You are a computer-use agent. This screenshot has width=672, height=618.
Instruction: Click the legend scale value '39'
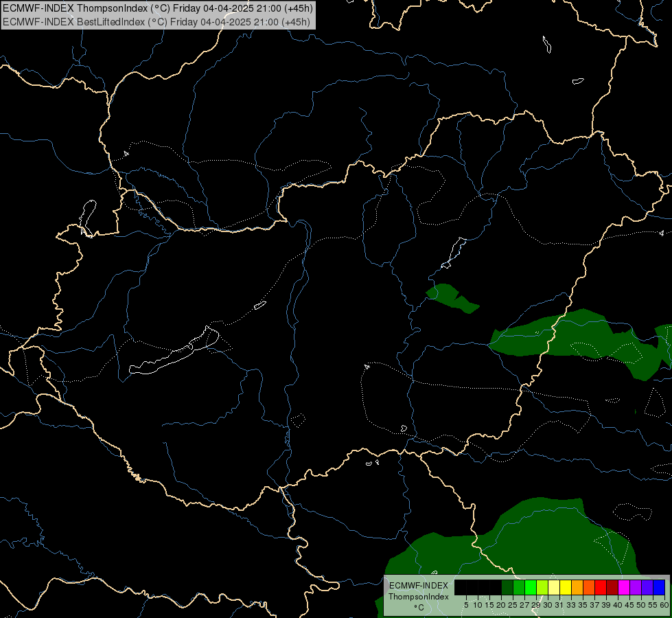pos(606,605)
